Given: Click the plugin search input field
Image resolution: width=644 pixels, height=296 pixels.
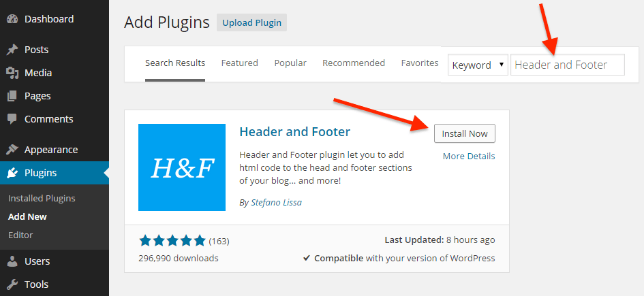Looking at the screenshot, I should (568, 65).
